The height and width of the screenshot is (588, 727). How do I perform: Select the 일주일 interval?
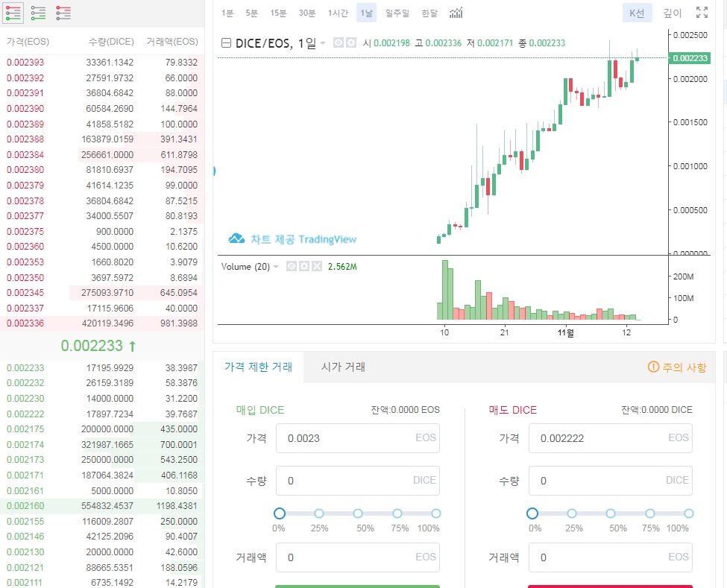pos(397,13)
